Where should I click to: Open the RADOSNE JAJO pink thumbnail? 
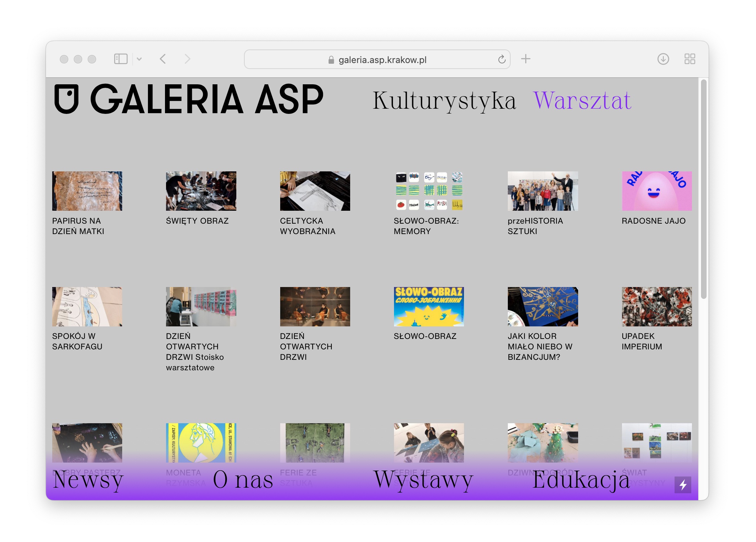pos(656,191)
